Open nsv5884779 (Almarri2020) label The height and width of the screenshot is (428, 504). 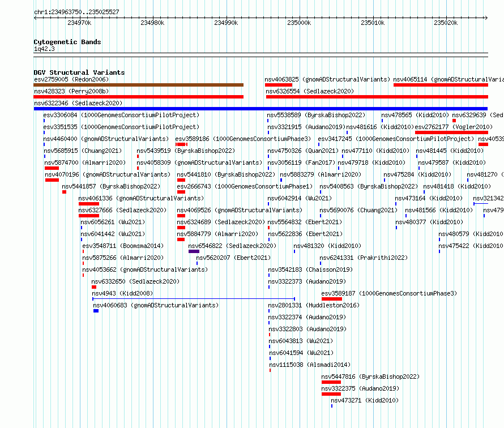(217, 234)
